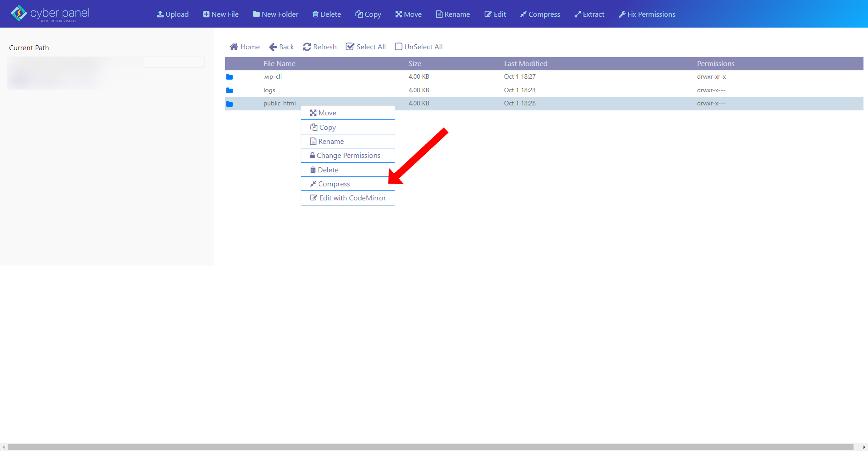This screenshot has width=868, height=451.
Task: Click the horizontal scrollbar at bottom
Action: click(x=429, y=447)
